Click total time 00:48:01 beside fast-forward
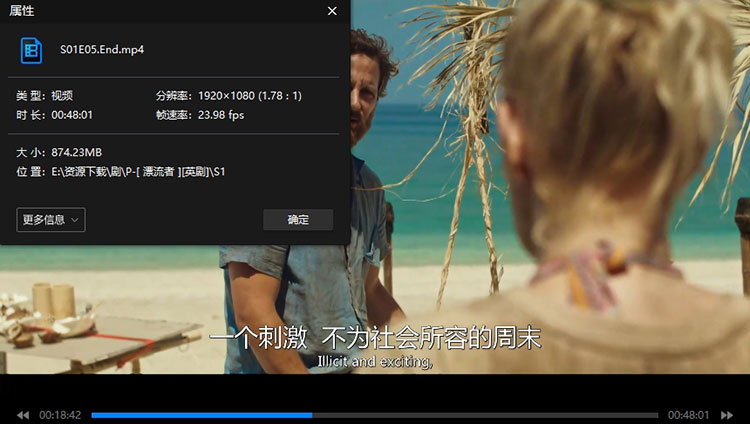 click(x=688, y=414)
